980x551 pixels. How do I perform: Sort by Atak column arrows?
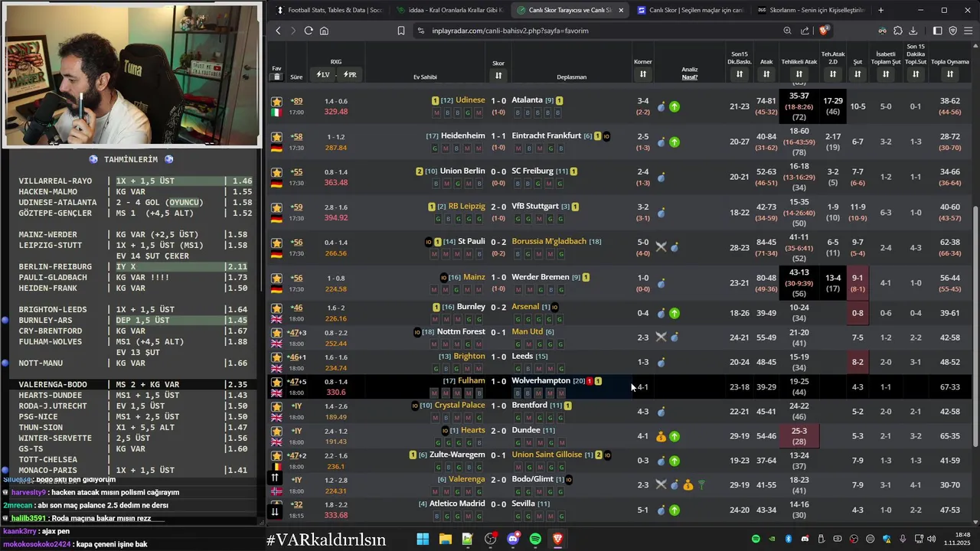tap(766, 74)
